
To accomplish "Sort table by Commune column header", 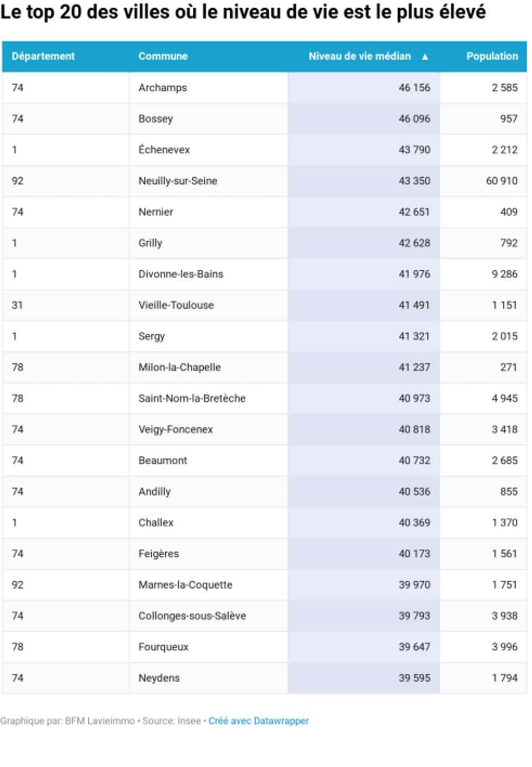I will pos(163,56).
